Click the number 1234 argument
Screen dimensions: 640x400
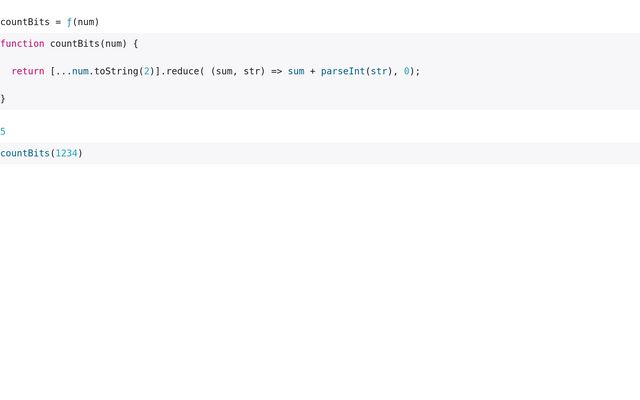(x=66, y=153)
